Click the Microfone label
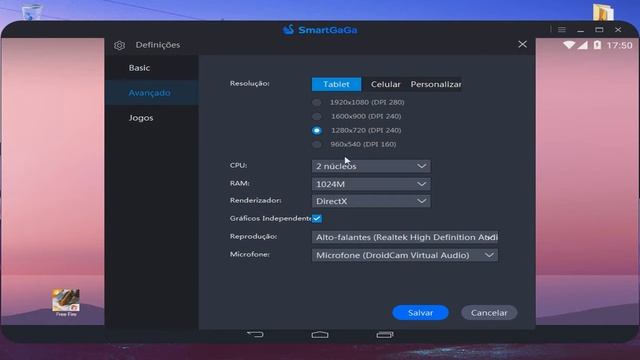Screen dimensions: 640x360 tap(250, 254)
